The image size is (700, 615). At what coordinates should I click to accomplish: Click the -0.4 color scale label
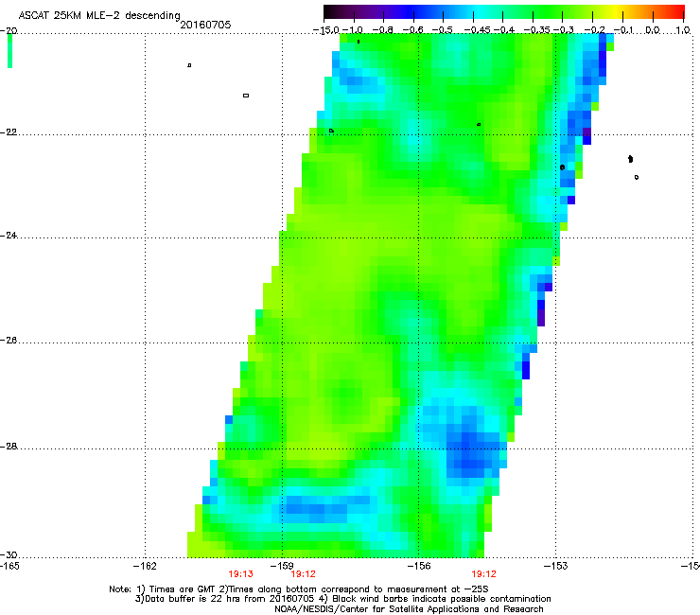(502, 30)
